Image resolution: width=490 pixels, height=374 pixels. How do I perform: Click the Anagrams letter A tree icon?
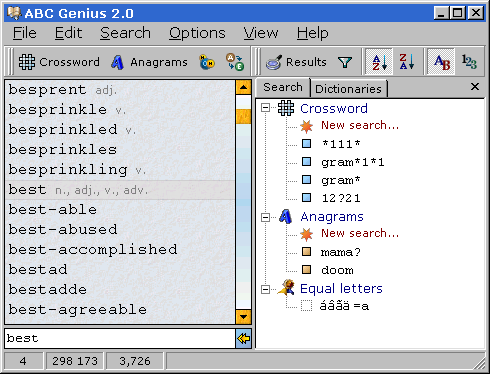tap(286, 217)
